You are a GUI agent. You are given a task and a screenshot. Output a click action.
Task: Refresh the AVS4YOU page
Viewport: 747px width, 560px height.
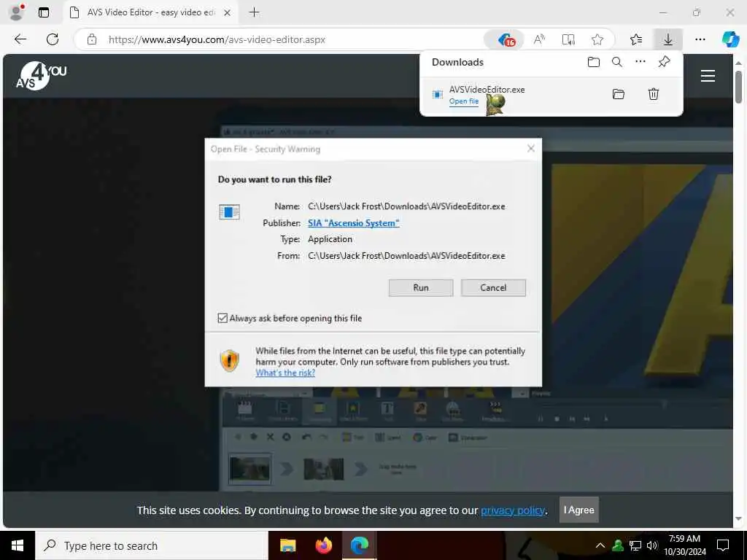[x=53, y=39]
